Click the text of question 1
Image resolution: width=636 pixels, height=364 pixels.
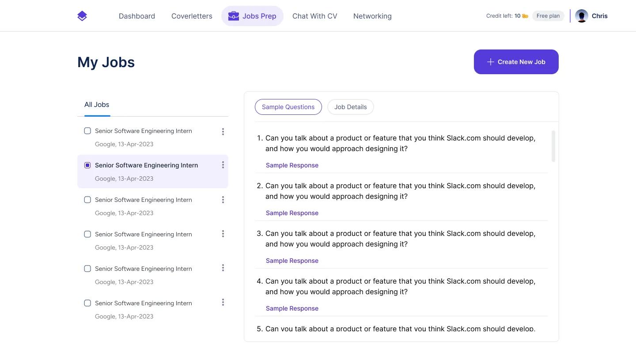point(400,143)
